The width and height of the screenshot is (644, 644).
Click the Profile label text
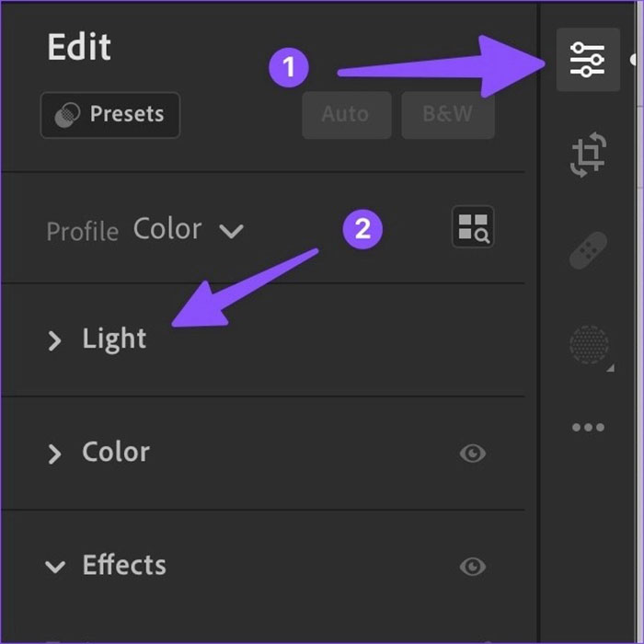click(82, 231)
